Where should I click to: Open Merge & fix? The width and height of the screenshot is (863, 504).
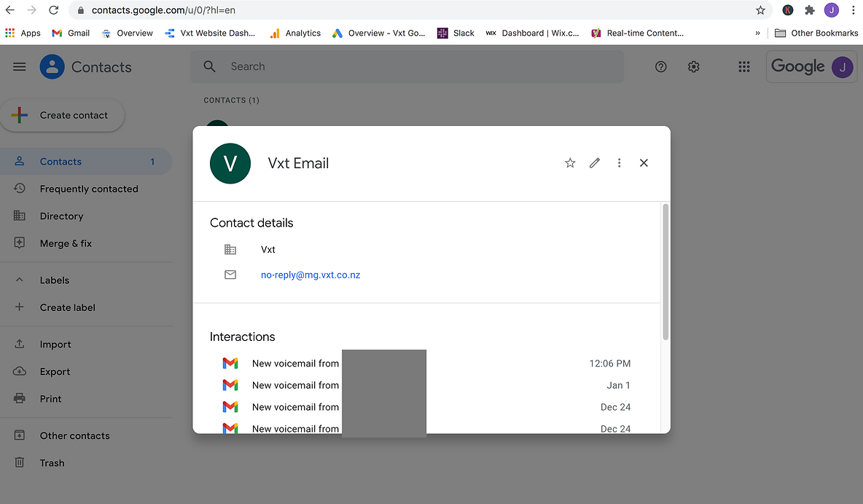coord(86,243)
